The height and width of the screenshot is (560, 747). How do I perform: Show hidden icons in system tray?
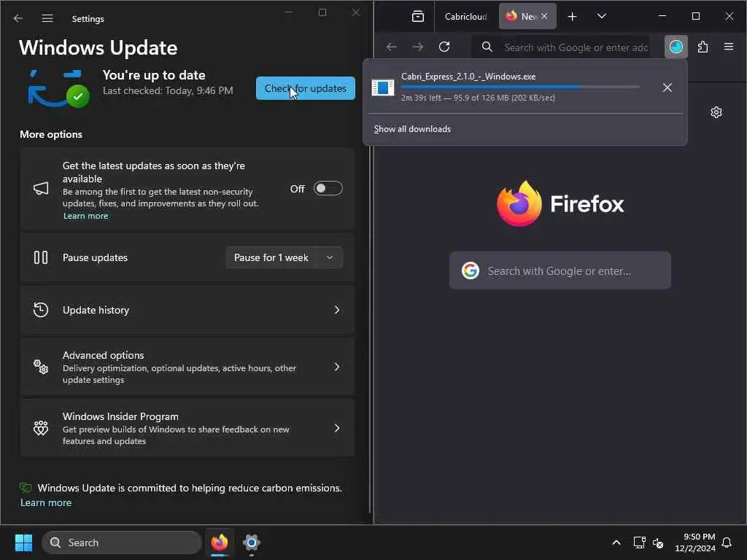coord(616,542)
